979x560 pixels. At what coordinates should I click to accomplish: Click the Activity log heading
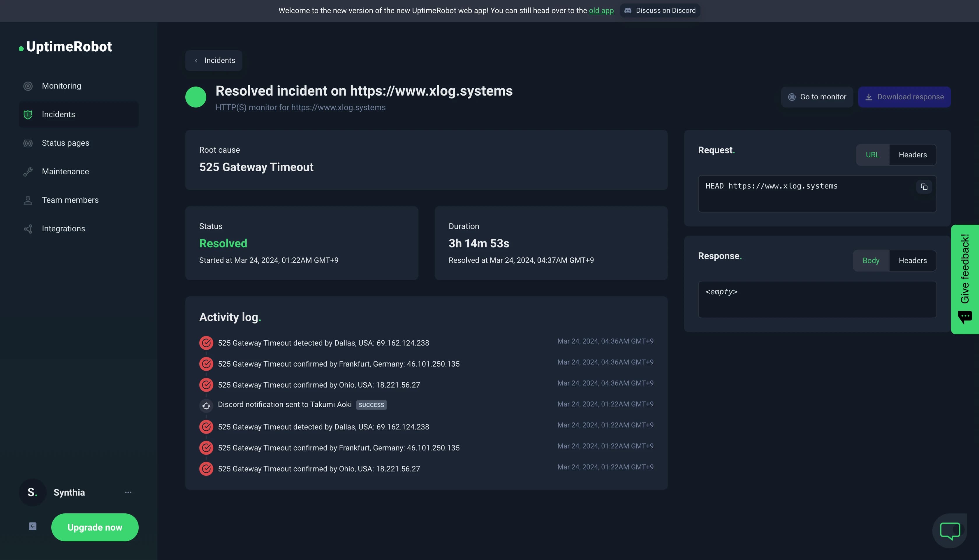point(230,317)
